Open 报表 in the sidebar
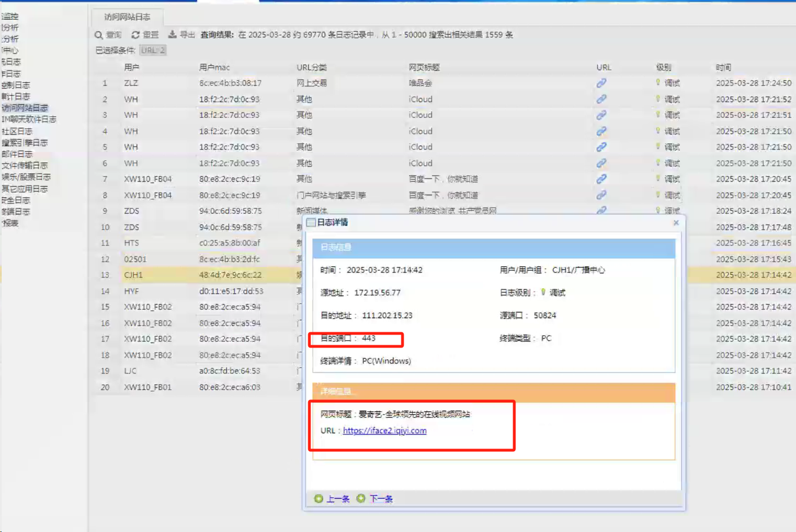This screenshot has height=532, width=796. tap(10, 223)
